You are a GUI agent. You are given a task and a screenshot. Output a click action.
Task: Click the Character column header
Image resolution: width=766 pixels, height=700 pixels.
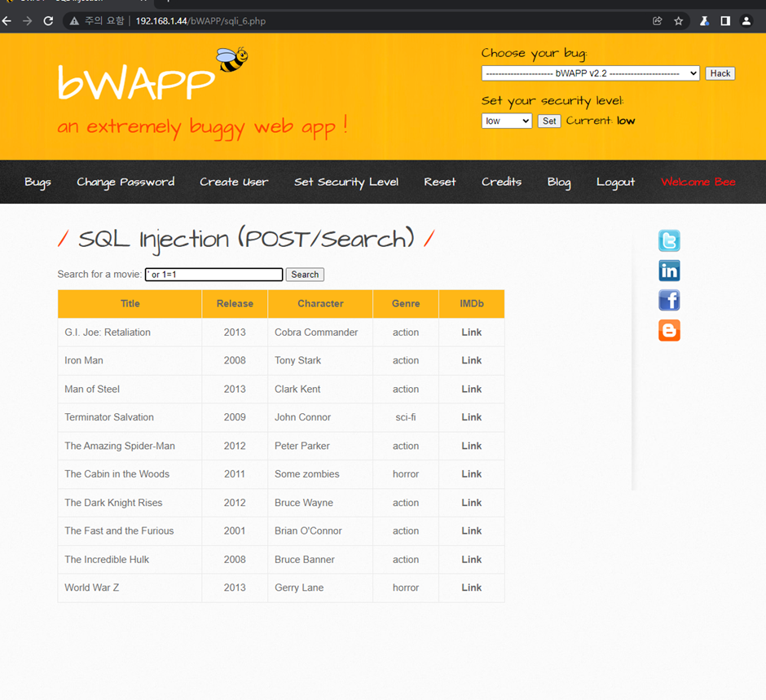point(320,304)
